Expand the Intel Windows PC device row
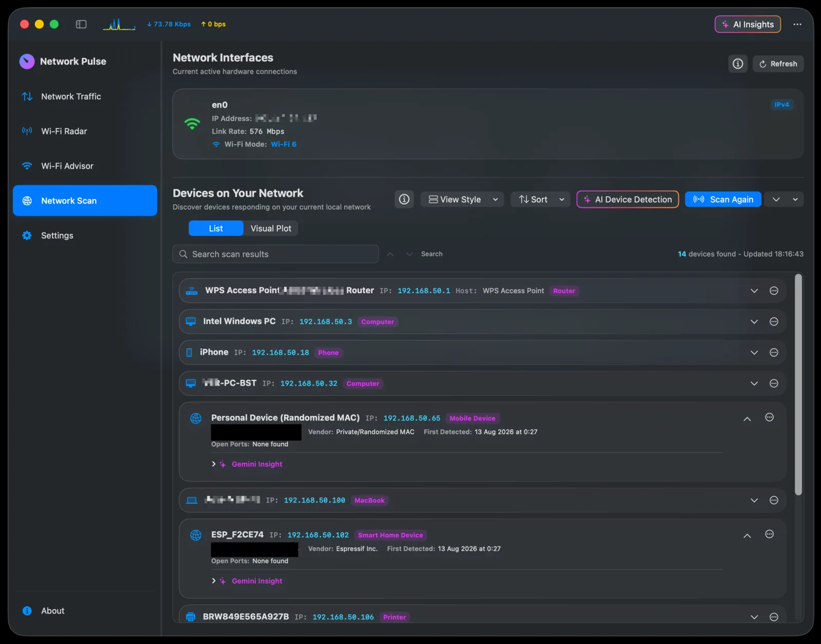 point(754,321)
